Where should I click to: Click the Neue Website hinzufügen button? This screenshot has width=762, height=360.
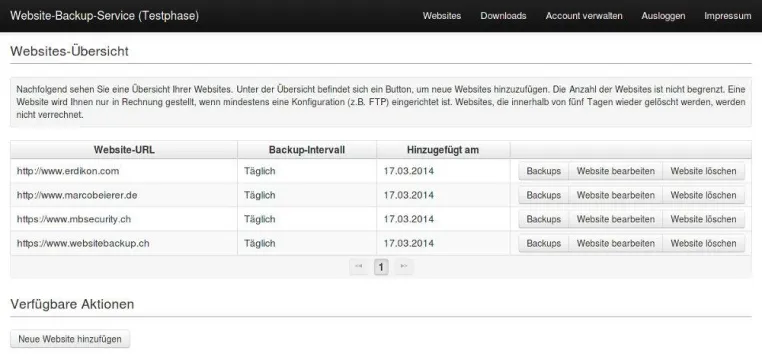(x=70, y=339)
